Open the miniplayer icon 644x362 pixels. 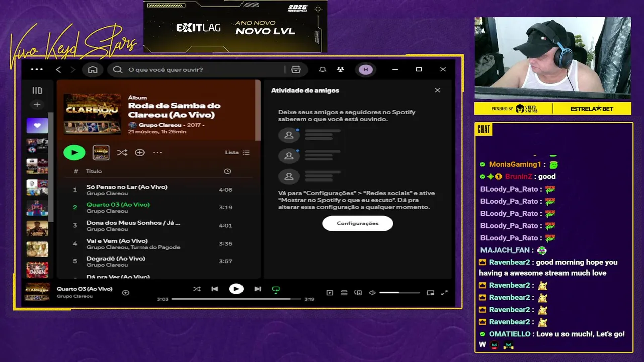(x=430, y=292)
